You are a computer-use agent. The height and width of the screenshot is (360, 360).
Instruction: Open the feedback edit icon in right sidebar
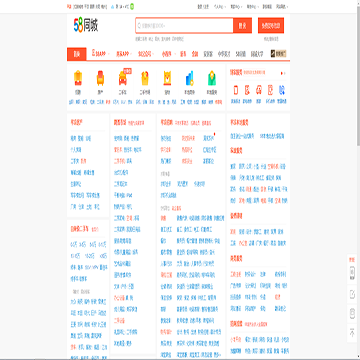[x=352, y=294]
